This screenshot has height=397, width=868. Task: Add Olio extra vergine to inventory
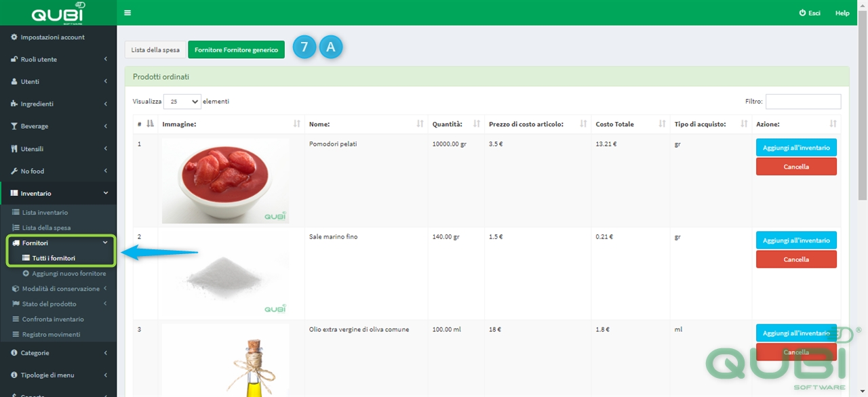(796, 333)
